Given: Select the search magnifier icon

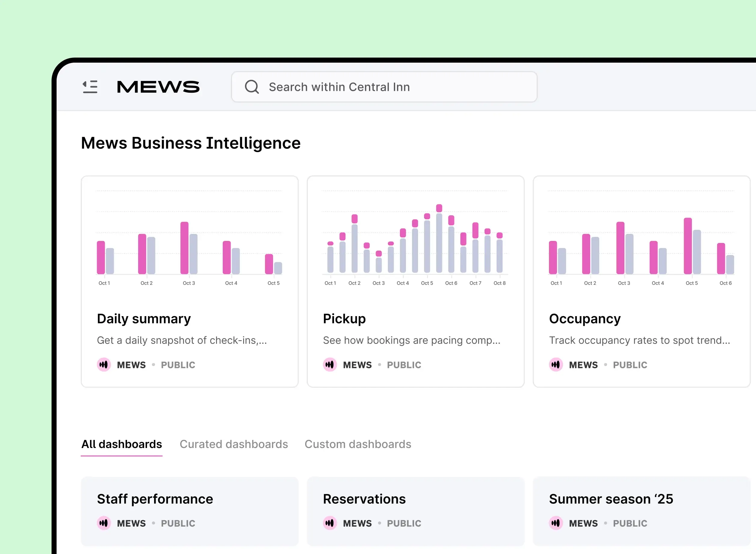Looking at the screenshot, I should click(x=252, y=87).
